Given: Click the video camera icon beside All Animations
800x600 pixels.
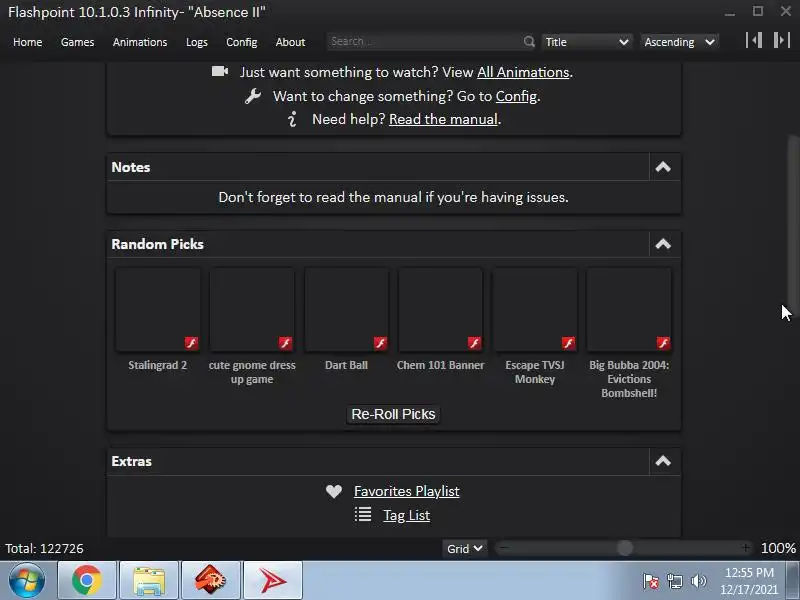Looking at the screenshot, I should [220, 71].
